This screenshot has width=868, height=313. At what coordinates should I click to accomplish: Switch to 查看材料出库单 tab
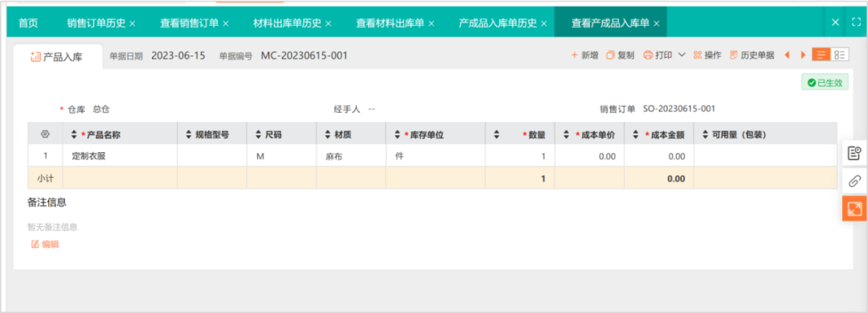pos(390,23)
